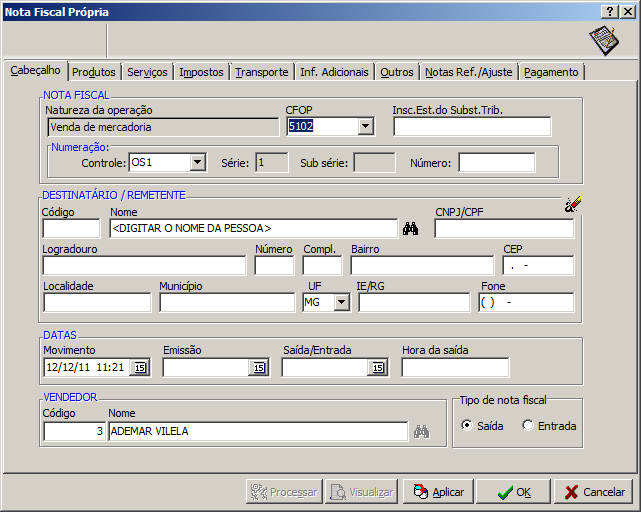This screenshot has height=512, width=641.
Task: Open calendar picker for Movimento date
Action: [139, 368]
